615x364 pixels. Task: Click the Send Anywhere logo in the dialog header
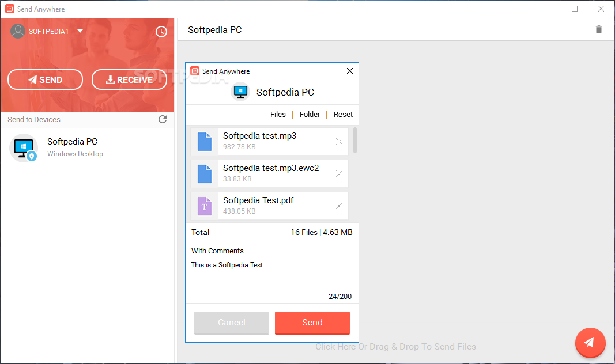tap(195, 71)
